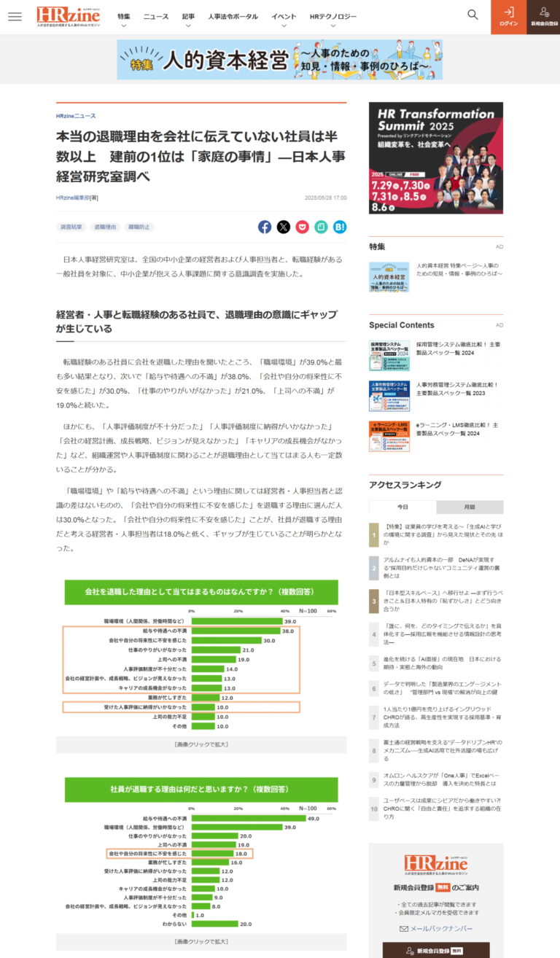Click the 退職理由 tag
This screenshot has height=958, width=560.
[x=105, y=227]
